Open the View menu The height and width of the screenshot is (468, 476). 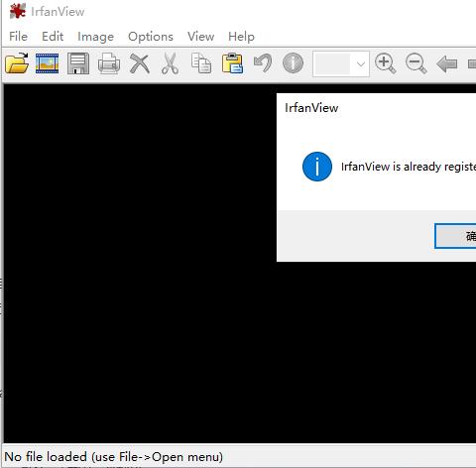click(x=200, y=37)
